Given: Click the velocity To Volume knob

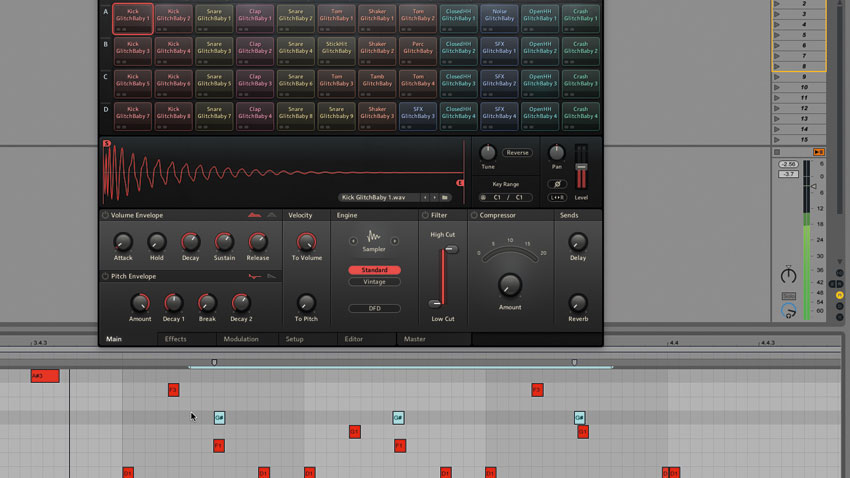Looking at the screenshot, I should (x=306, y=242).
